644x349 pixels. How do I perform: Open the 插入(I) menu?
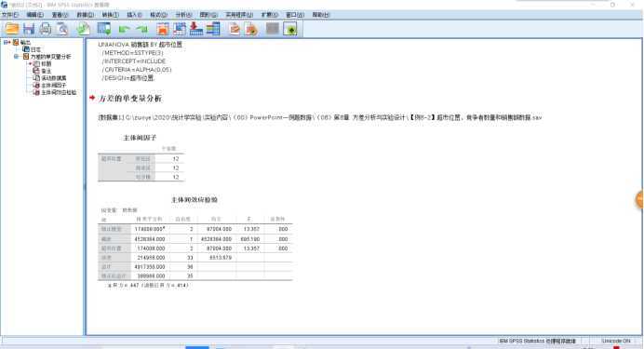click(134, 15)
